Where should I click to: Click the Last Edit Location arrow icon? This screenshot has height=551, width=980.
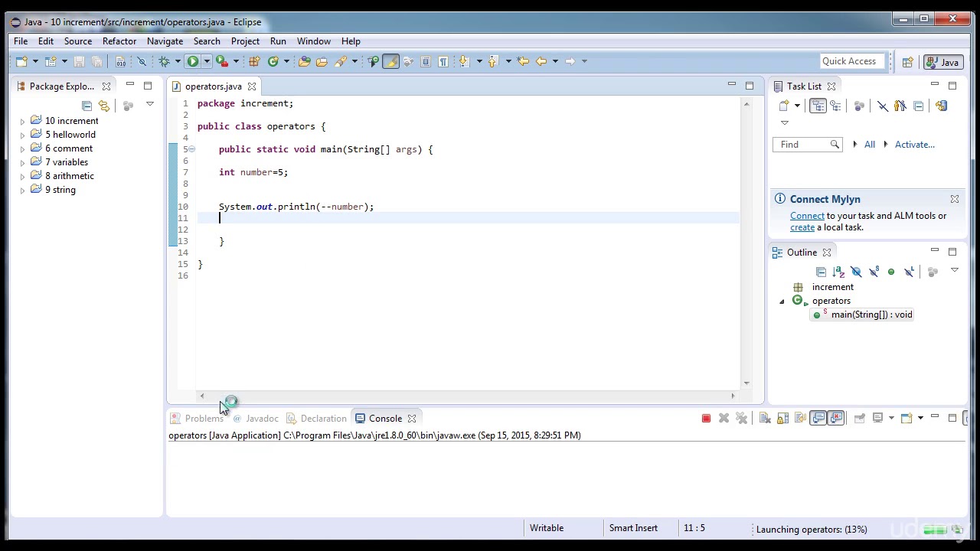(523, 61)
